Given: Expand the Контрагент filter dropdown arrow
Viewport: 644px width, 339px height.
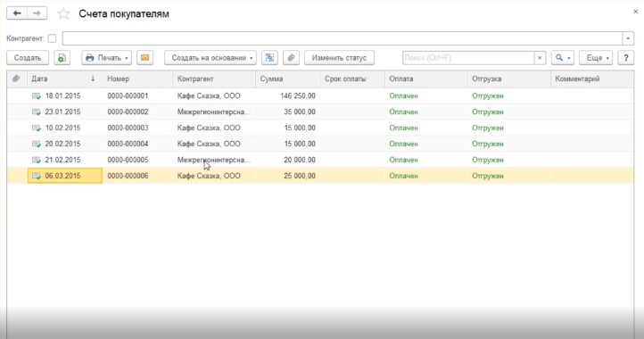Looking at the screenshot, I should click(x=628, y=38).
